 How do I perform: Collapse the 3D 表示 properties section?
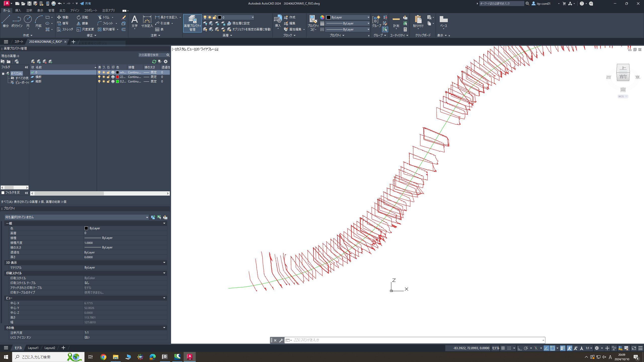point(164,262)
